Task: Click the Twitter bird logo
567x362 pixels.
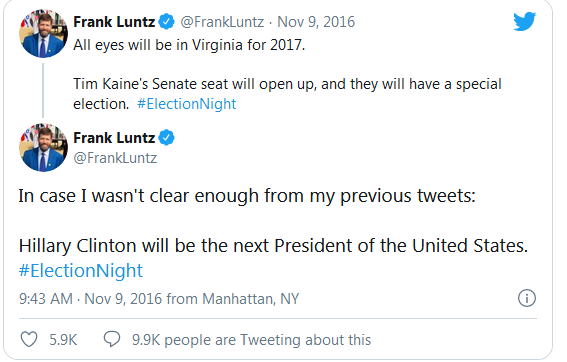Action: pyautogui.click(x=524, y=21)
